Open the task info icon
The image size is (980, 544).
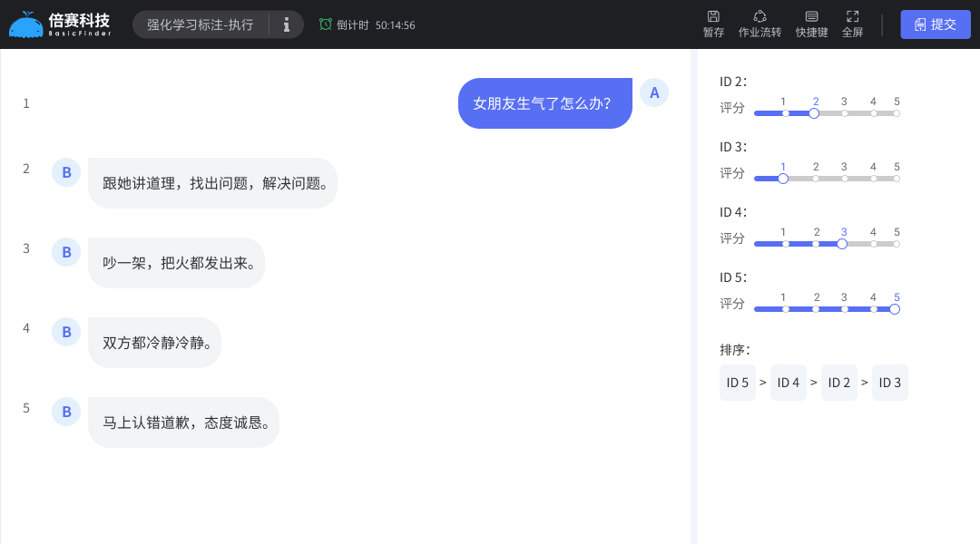(x=287, y=24)
